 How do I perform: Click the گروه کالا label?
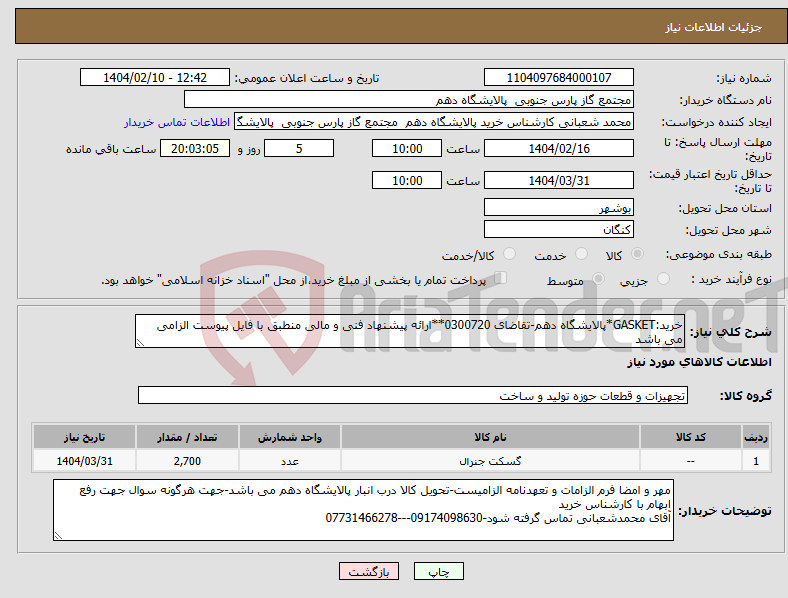coord(746,395)
